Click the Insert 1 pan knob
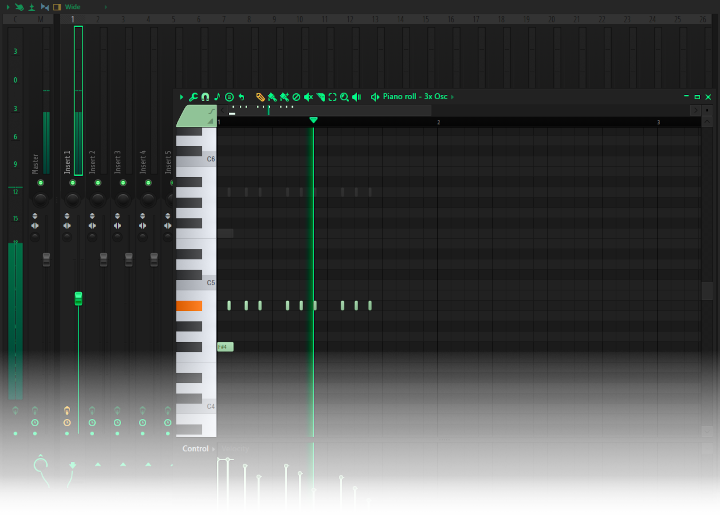 point(73,199)
